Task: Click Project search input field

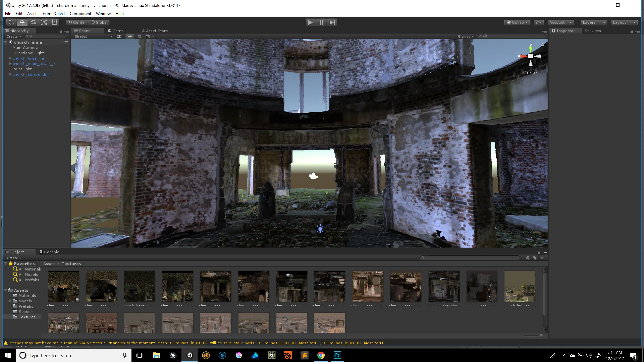Action: point(470,258)
